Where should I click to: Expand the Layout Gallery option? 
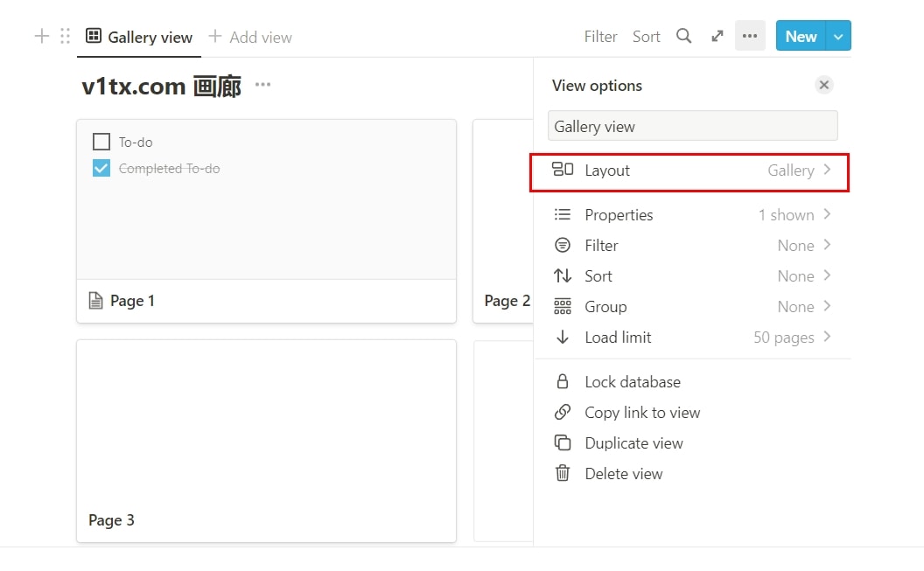(689, 171)
